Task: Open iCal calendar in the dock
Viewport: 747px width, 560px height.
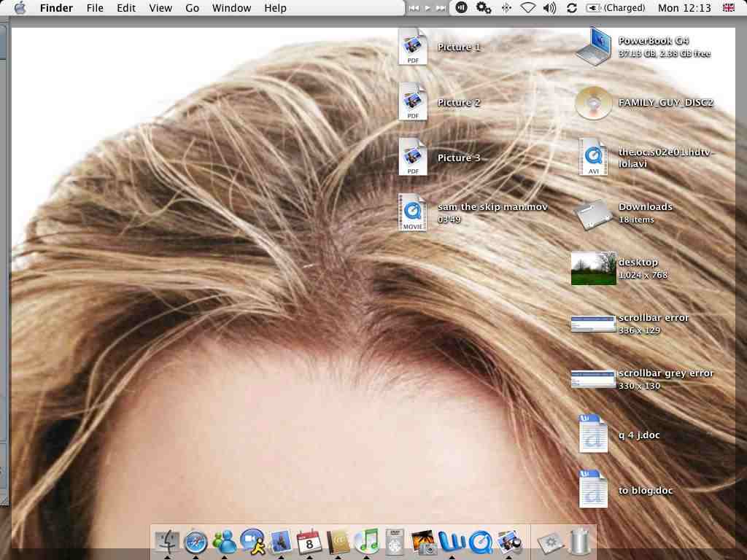Action: click(x=309, y=542)
